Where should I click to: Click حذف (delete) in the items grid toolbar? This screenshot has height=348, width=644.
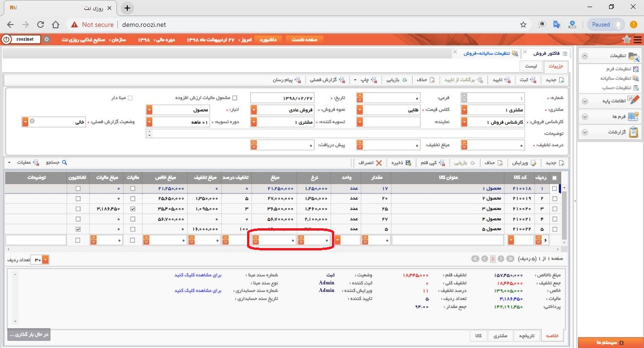494,163
